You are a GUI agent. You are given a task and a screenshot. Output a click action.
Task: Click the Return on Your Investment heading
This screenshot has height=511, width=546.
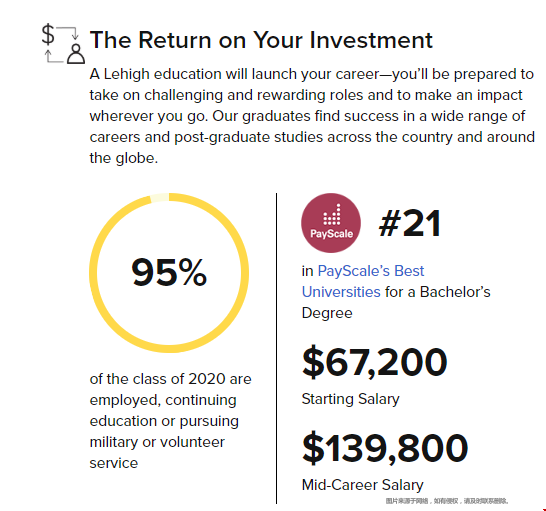(x=261, y=40)
